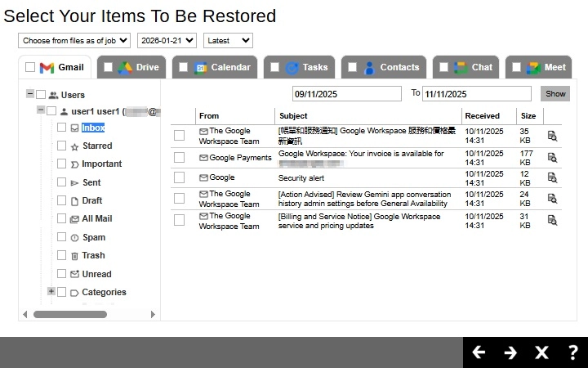
Task: Click the tree scrollbar left arrow
Action: 25,314
